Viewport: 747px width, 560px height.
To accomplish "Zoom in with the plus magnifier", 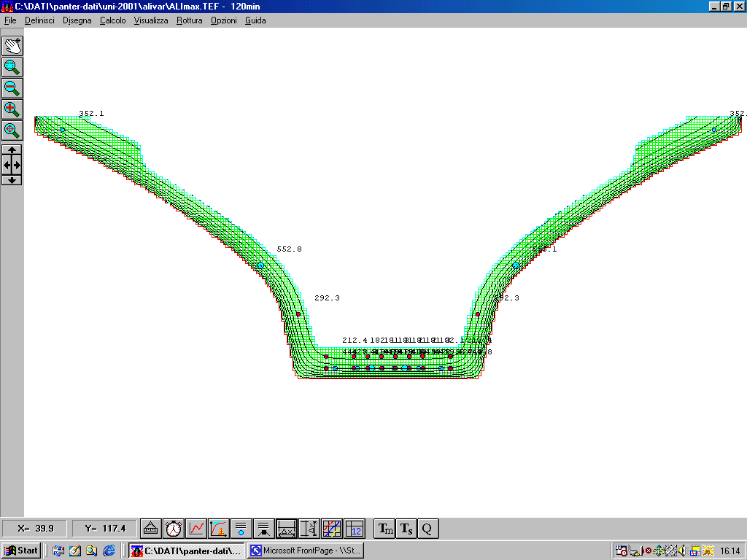I will 12,109.
